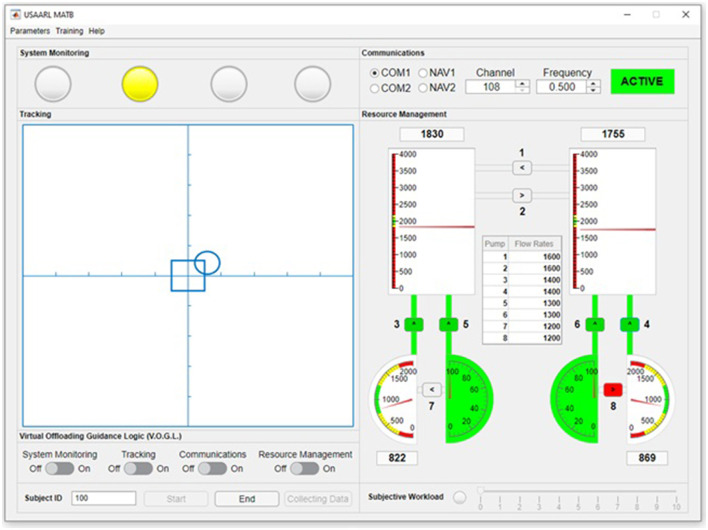Select the NAV1 radio button
This screenshot has width=708, height=530.
click(x=422, y=73)
